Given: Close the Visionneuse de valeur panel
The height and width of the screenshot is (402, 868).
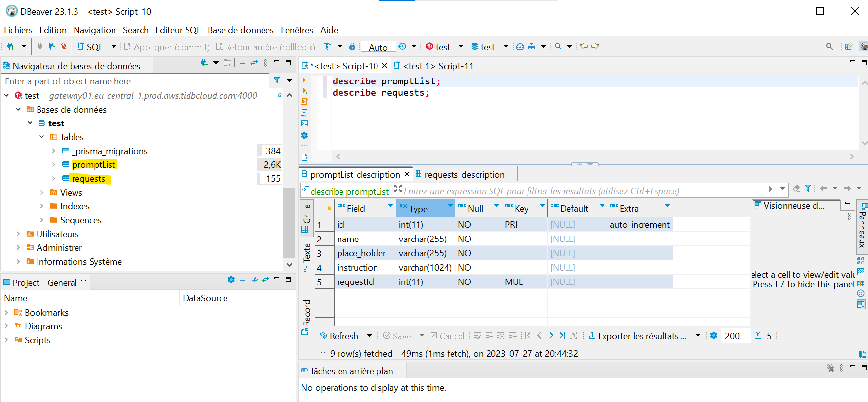Looking at the screenshot, I should [834, 205].
